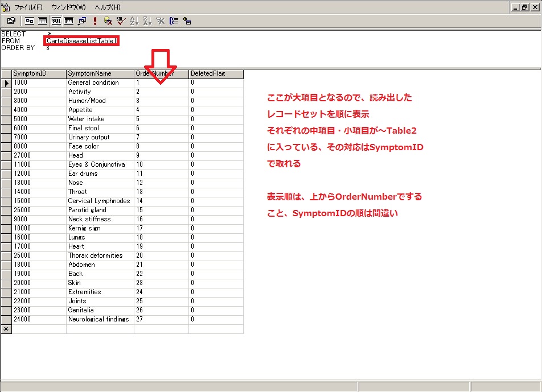
Task: Click the Verify SQL checkmark icon
Action: click(120, 21)
